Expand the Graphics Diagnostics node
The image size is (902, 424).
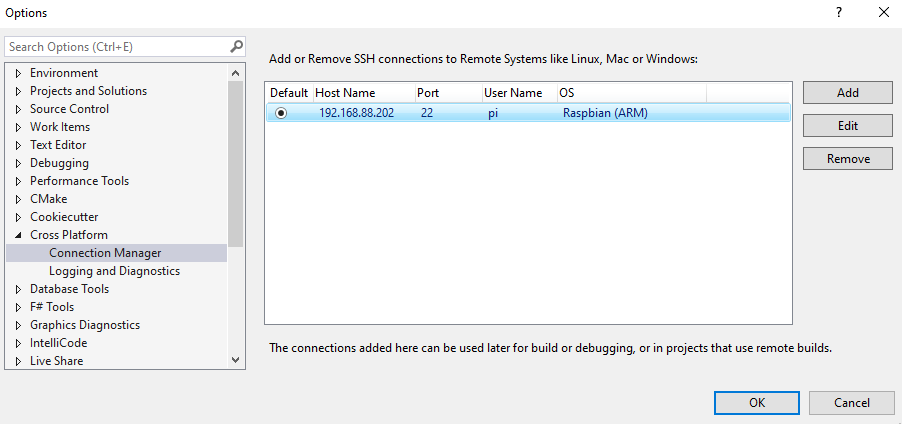tap(18, 325)
